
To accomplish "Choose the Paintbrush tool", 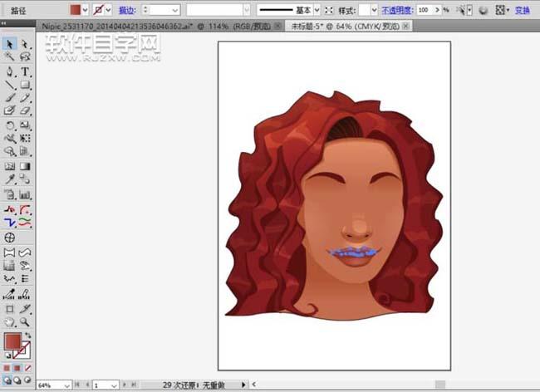I will click(10, 97).
